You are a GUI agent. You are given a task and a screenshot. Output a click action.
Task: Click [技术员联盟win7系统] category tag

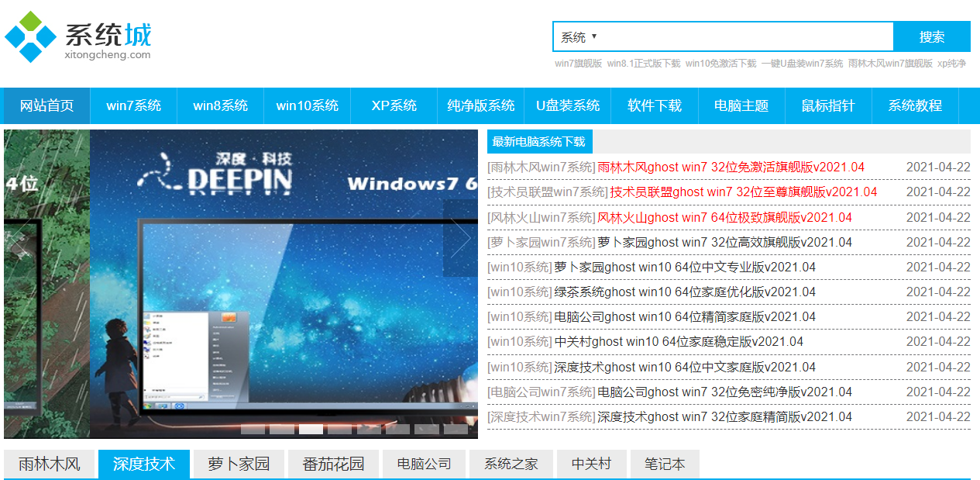point(548,192)
